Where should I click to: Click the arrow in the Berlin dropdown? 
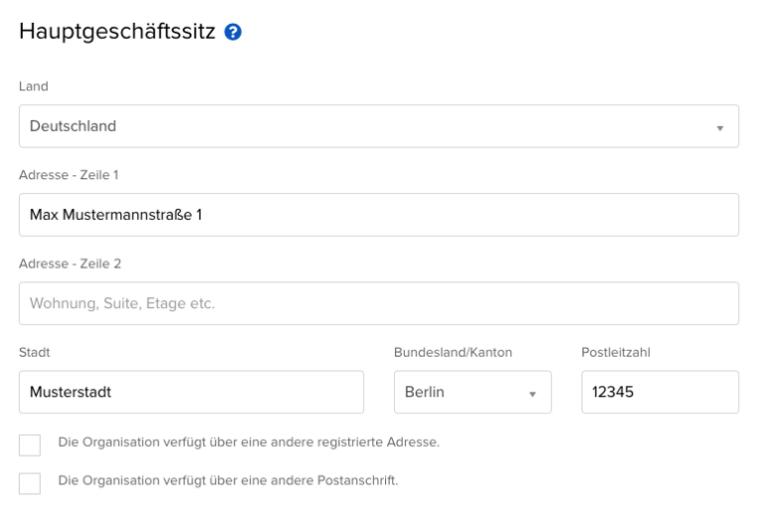[x=532, y=394]
